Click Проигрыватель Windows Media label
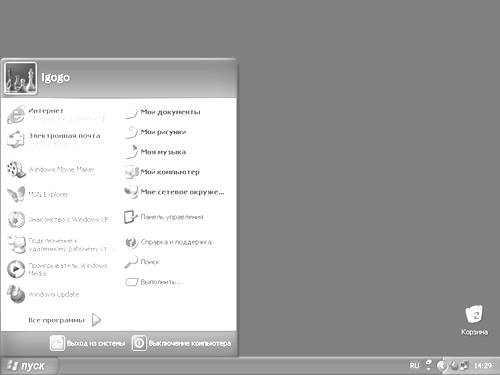 pyautogui.click(x=68, y=270)
